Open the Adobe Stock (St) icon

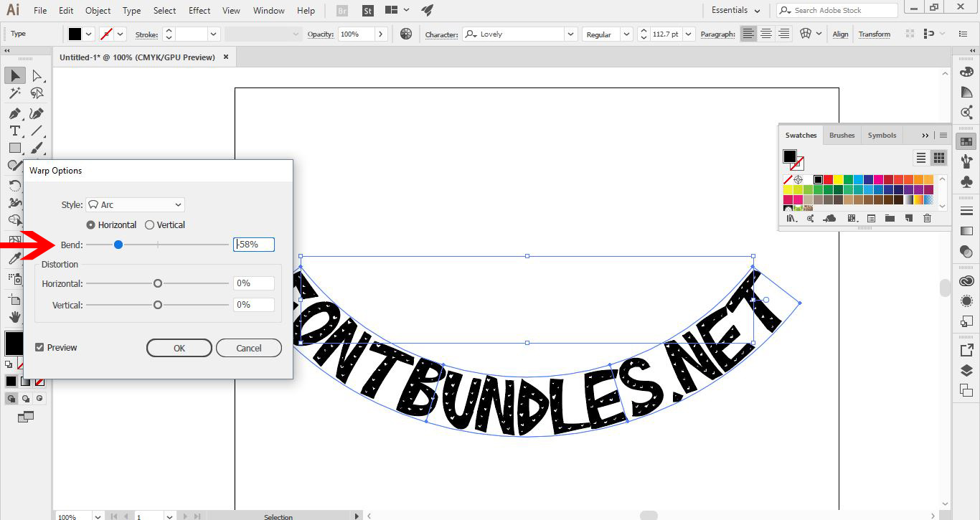367,11
